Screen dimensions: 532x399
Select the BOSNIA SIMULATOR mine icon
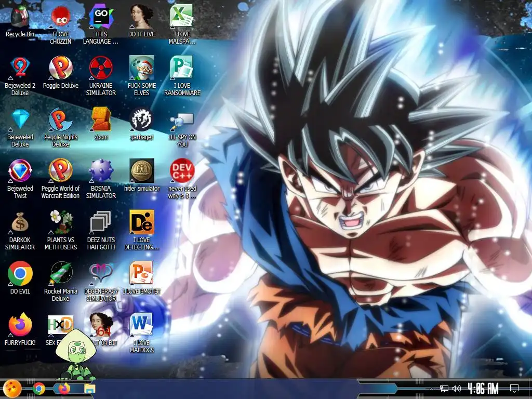tap(101, 170)
